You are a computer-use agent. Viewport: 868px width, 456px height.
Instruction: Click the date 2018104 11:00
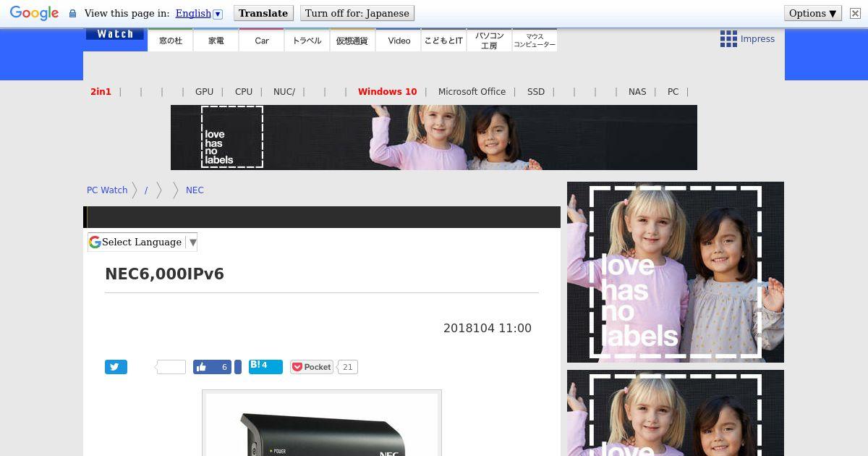[488, 329]
